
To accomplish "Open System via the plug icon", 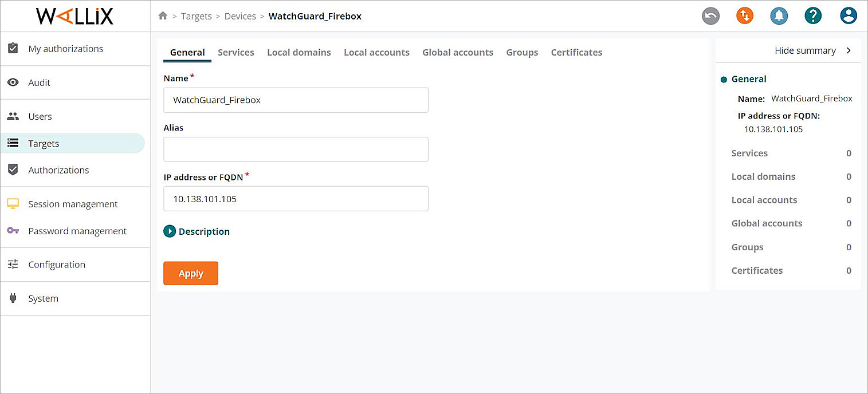I will tap(13, 298).
